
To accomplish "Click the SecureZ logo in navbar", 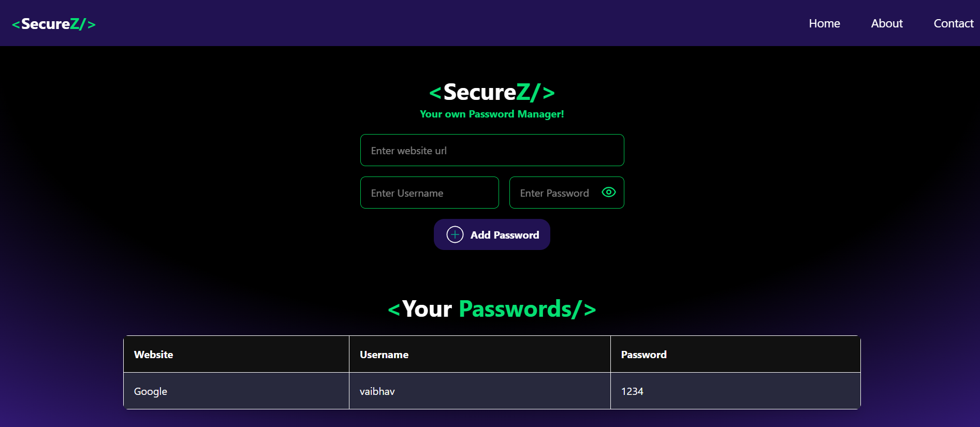I will (x=54, y=24).
